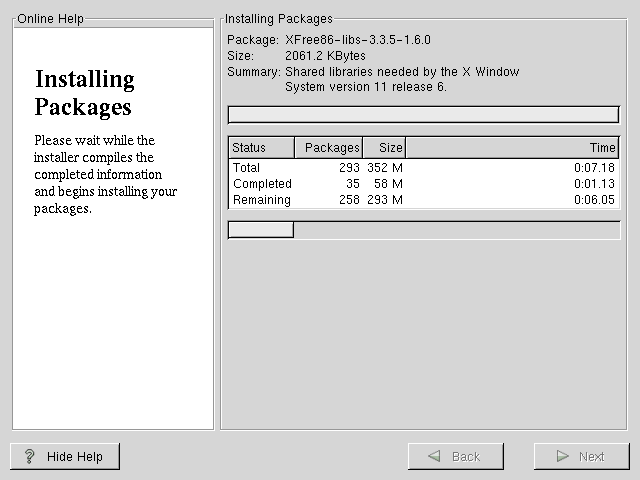Click the current package progress bar
Image resolution: width=640 pixels, height=480 pixels.
424,114
